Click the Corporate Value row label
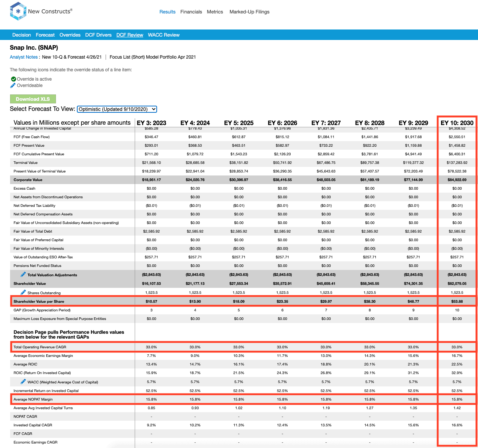This screenshot has width=478, height=448. tap(28, 180)
